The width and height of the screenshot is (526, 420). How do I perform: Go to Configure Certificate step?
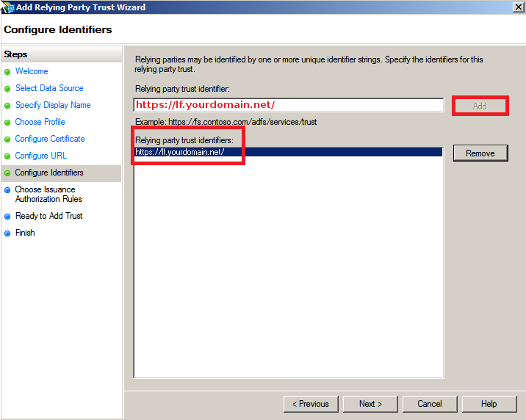coord(50,139)
